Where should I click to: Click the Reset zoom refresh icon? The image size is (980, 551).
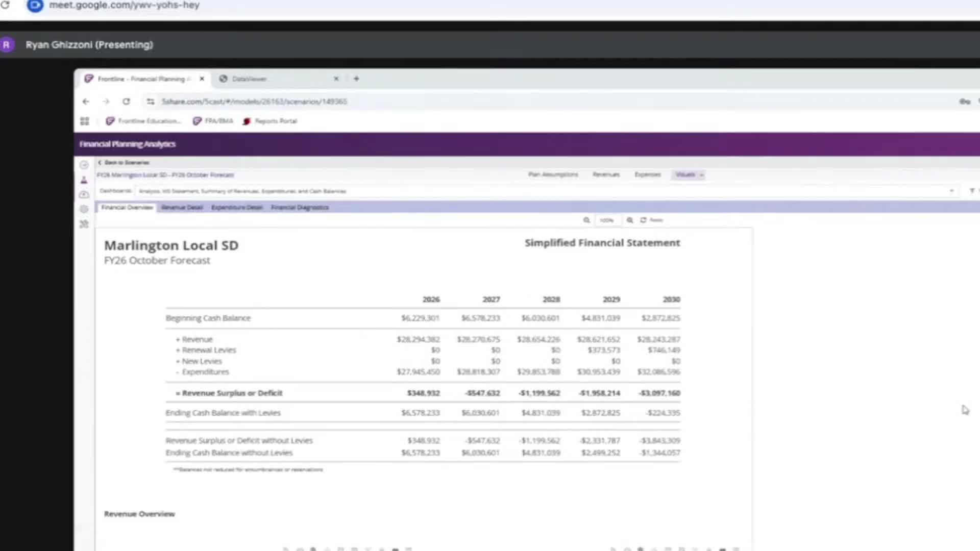644,220
